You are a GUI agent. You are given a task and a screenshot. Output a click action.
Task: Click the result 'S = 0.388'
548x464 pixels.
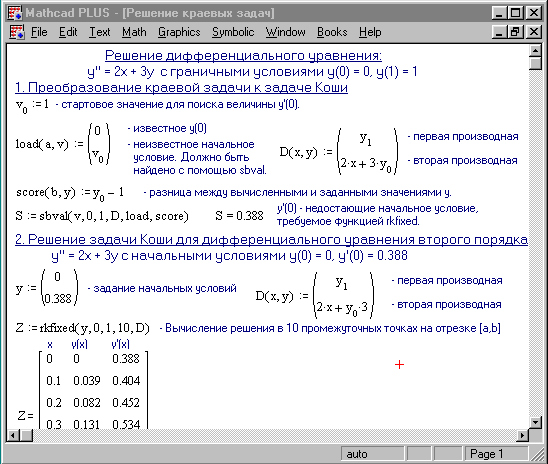239,216
